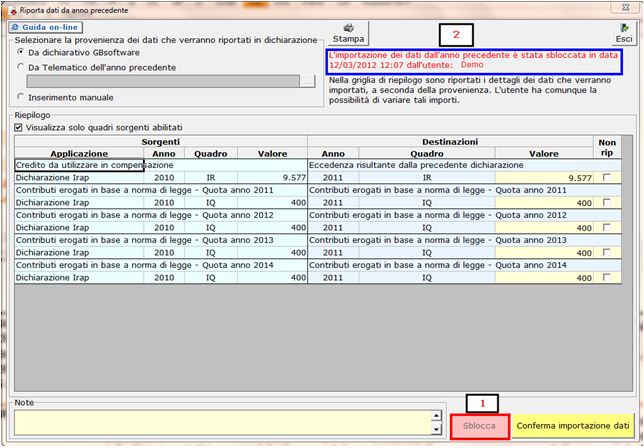644x448 pixels.
Task: Click the file browse ellipsis button
Action: tap(308, 81)
